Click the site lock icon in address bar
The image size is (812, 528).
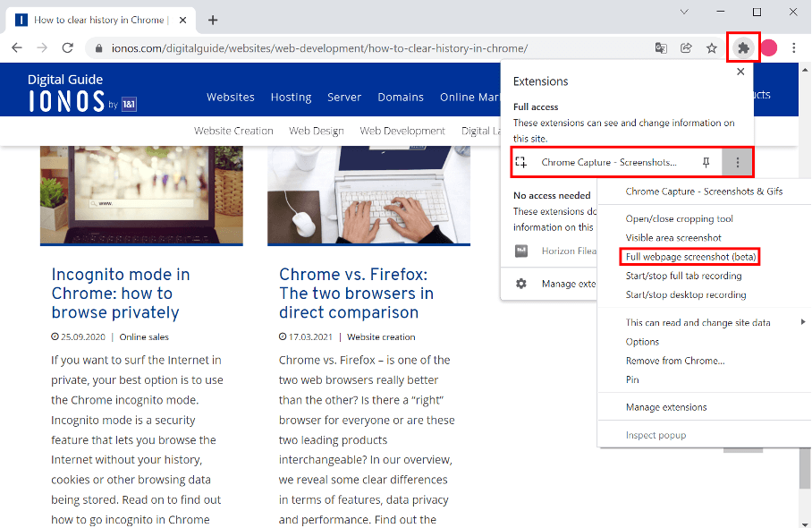click(99, 48)
